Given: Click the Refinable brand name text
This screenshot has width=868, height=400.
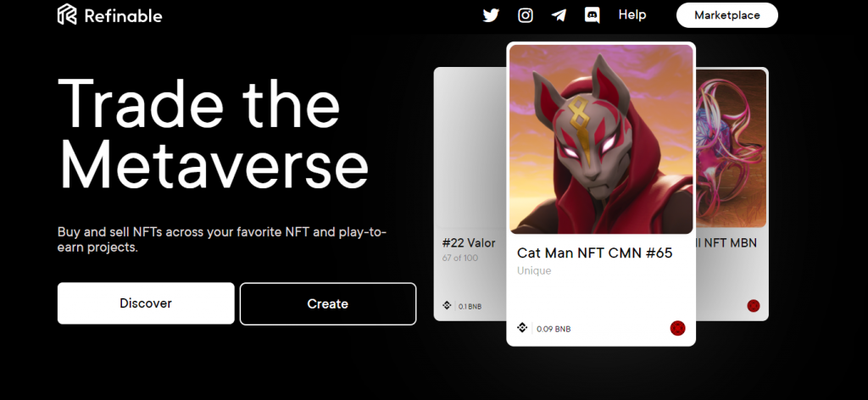Looking at the screenshot, I should pos(124,15).
